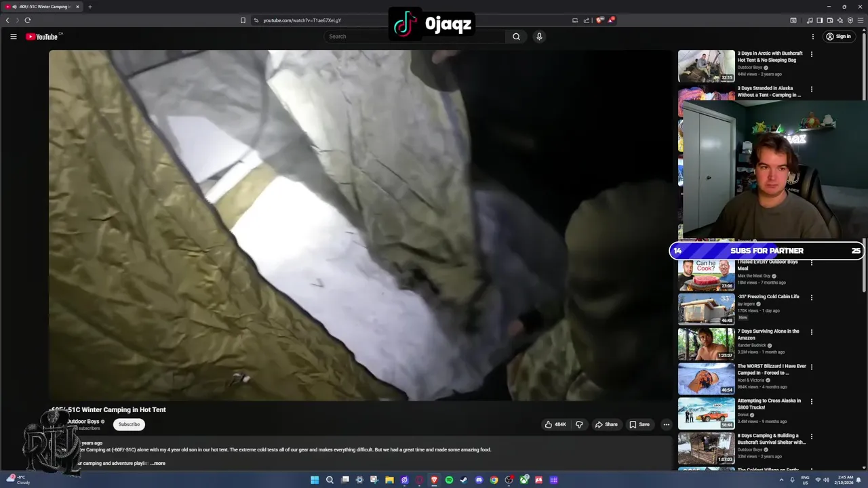The height and width of the screenshot is (488, 868).
Task: Open the Brave playlist music icon
Action: click(810, 20)
